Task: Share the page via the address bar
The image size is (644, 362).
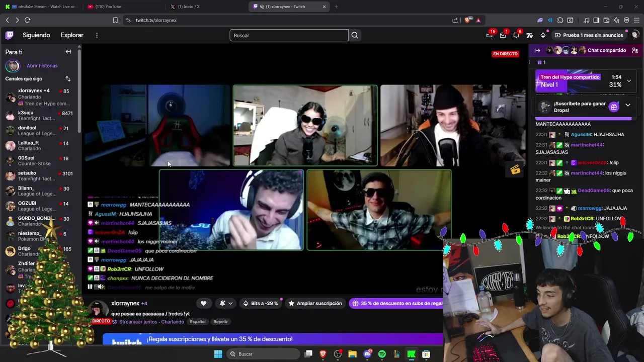Action: point(455,20)
